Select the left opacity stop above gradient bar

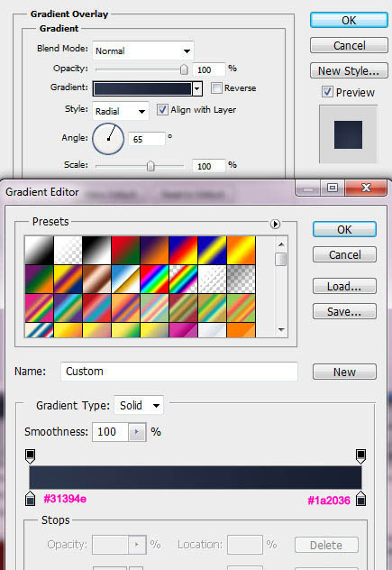click(30, 456)
